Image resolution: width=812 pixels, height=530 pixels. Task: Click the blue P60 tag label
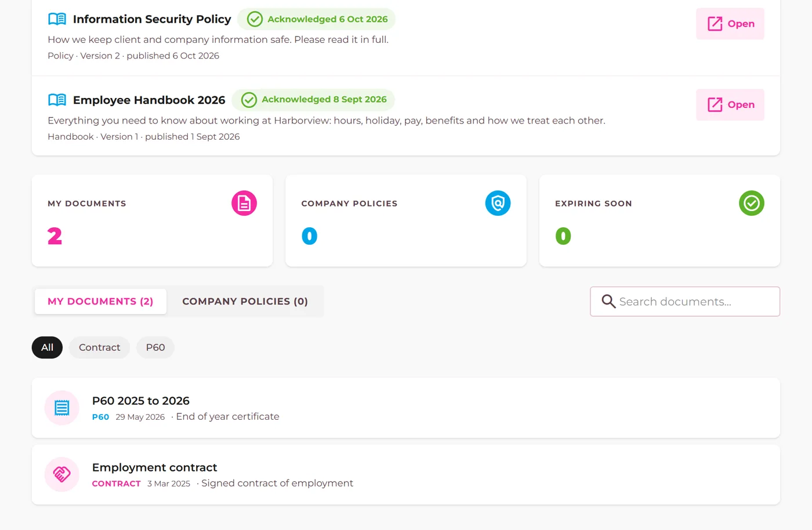tap(100, 417)
